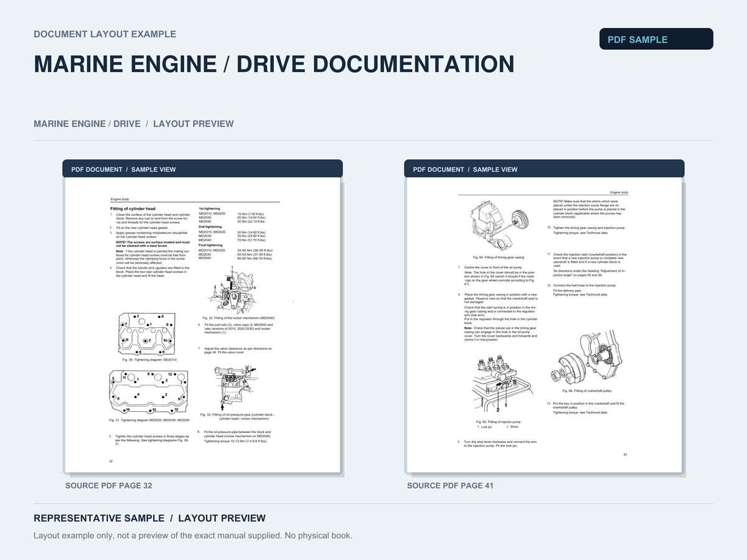The height and width of the screenshot is (560, 747).
Task: Click the PDF SAMPLE badge
Action: click(656, 39)
